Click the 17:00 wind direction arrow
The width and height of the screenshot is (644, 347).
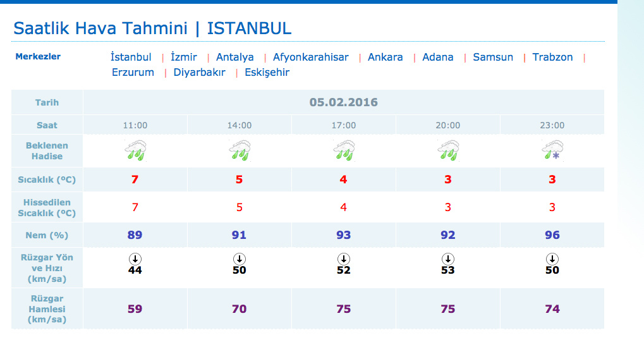click(x=343, y=259)
